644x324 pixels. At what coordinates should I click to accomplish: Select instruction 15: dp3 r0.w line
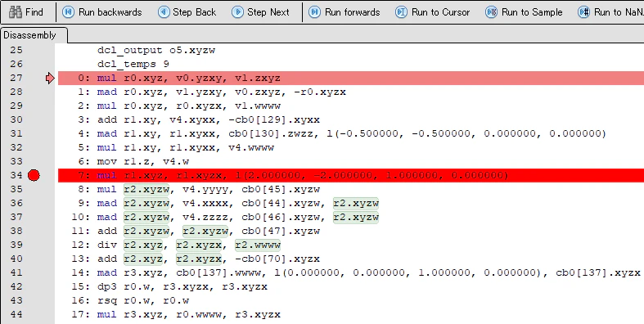(x=169, y=287)
